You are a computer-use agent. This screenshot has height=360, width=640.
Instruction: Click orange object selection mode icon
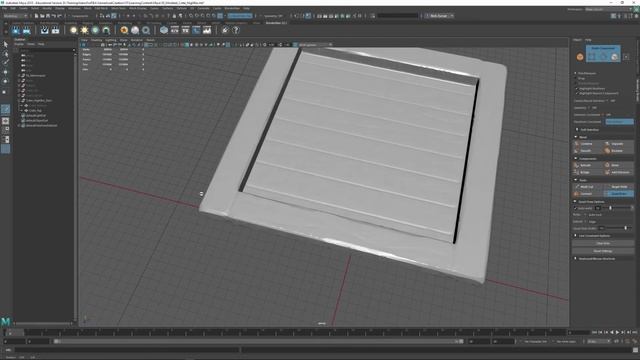(580, 57)
